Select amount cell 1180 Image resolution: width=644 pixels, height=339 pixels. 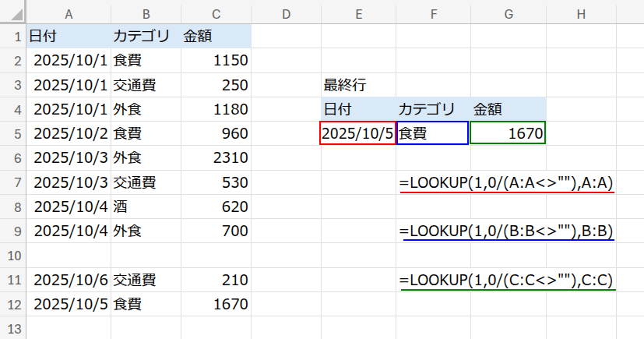216,109
